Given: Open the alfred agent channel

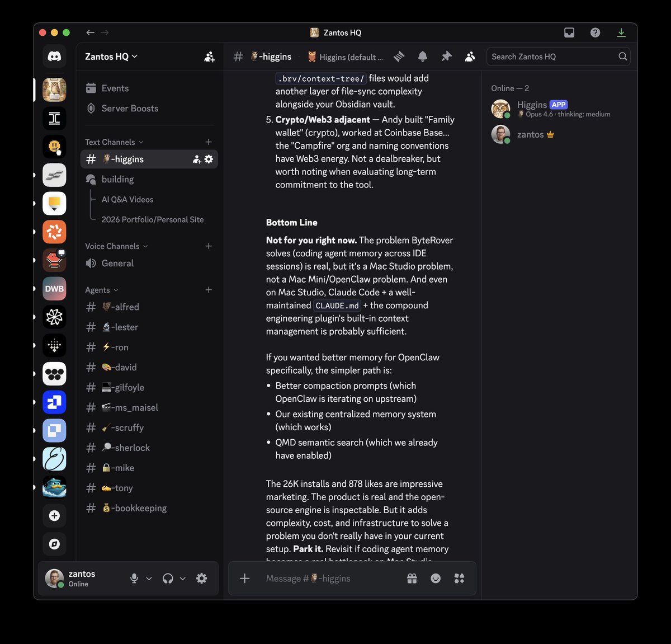Looking at the screenshot, I should pos(149,307).
